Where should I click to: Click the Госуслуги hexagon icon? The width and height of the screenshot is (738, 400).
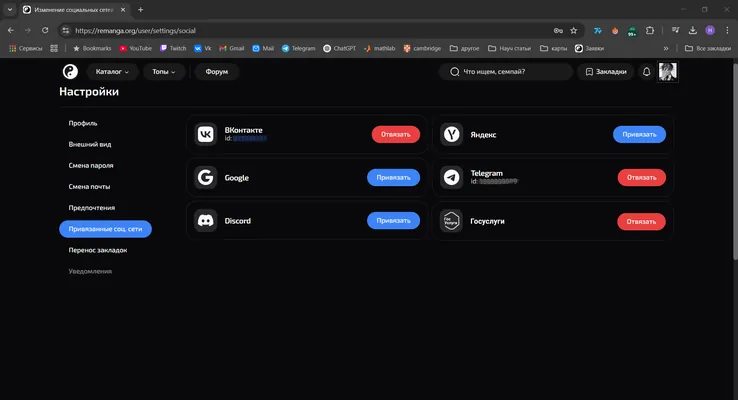point(451,221)
